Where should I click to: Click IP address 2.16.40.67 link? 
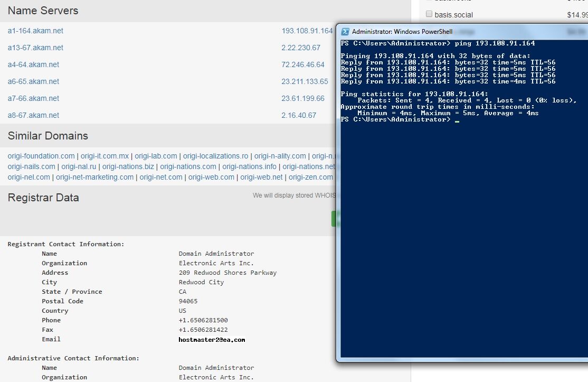point(299,115)
